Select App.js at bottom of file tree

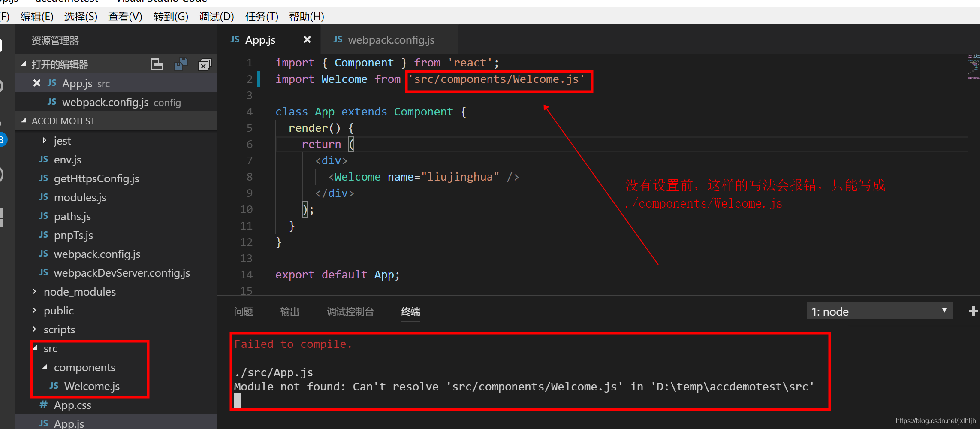click(x=116, y=422)
